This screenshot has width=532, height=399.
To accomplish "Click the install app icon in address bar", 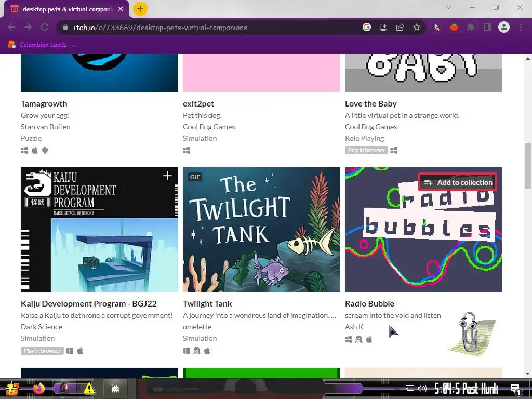I will (x=383, y=27).
